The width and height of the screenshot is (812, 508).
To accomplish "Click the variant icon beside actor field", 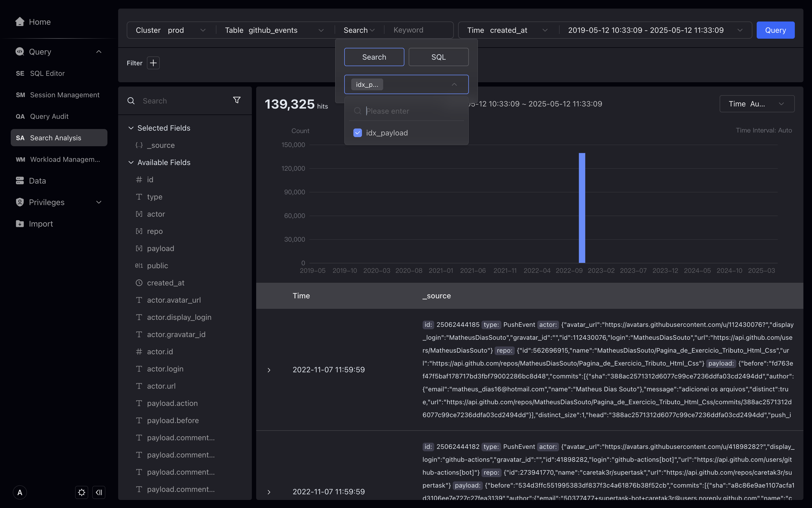I will [139, 214].
